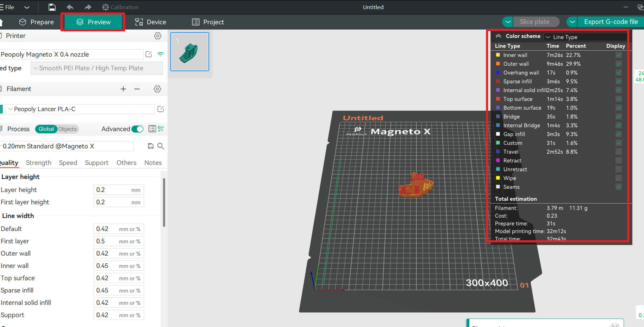
Task: Select Global process mode
Action: pyautogui.click(x=46, y=129)
